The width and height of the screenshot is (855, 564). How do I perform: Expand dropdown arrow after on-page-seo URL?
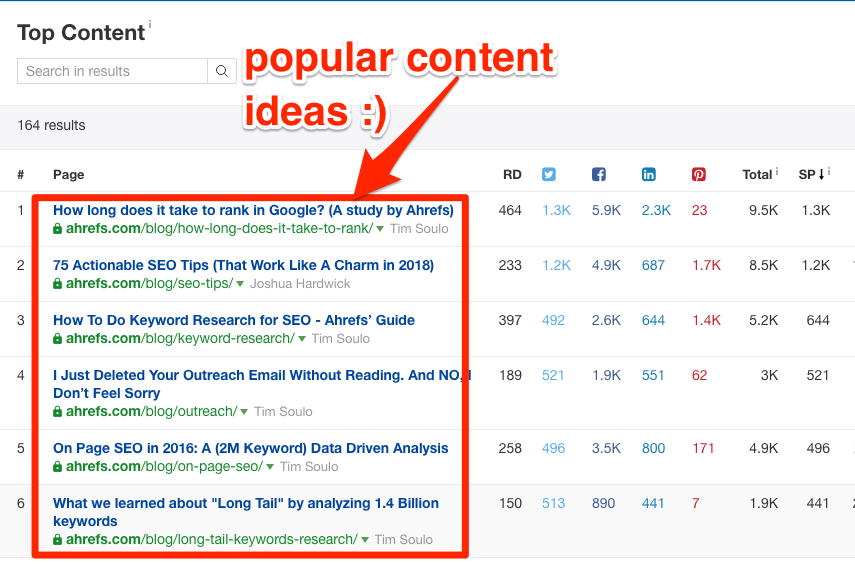pyautogui.click(x=270, y=467)
